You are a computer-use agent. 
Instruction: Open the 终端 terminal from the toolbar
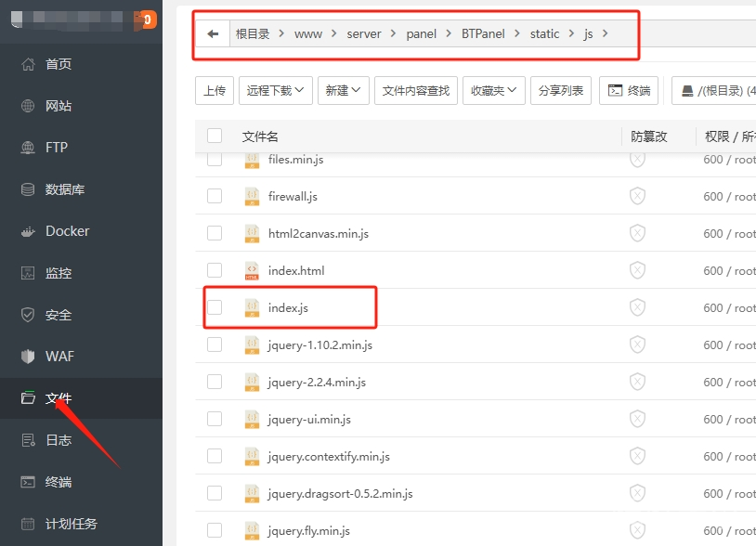coord(629,91)
